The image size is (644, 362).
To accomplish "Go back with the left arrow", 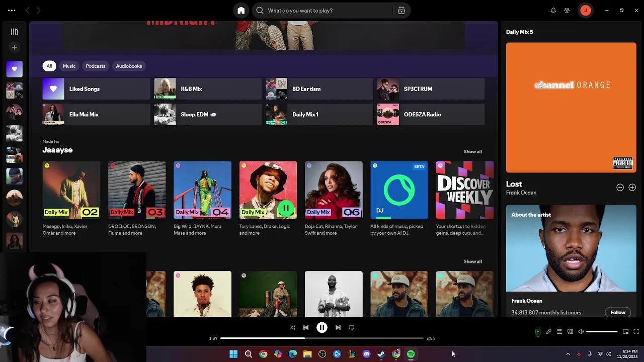I will [x=28, y=11].
